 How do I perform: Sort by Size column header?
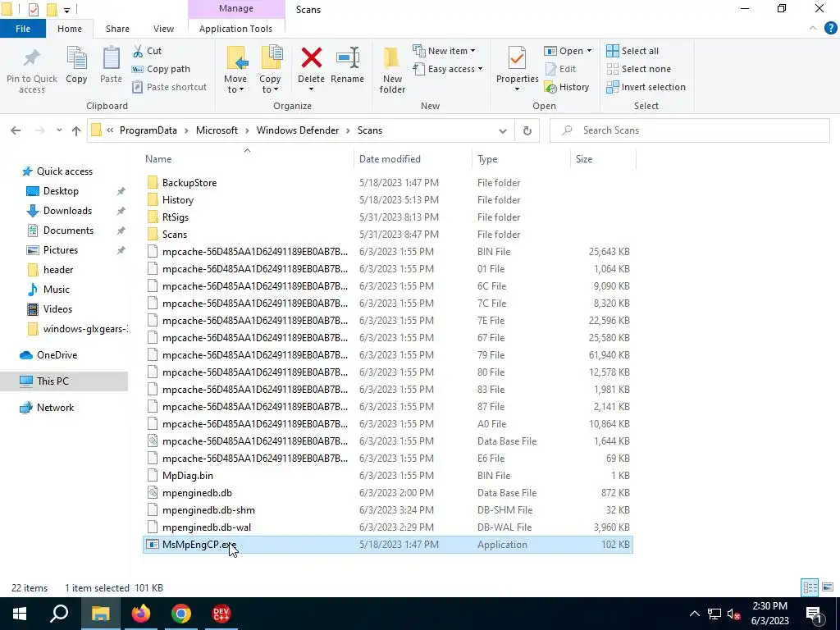[604, 159]
